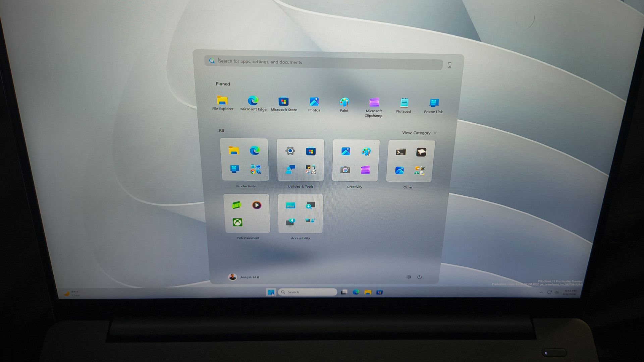Launch Narrator in Accessibility folder
This screenshot has height=362, width=644.
290,222
